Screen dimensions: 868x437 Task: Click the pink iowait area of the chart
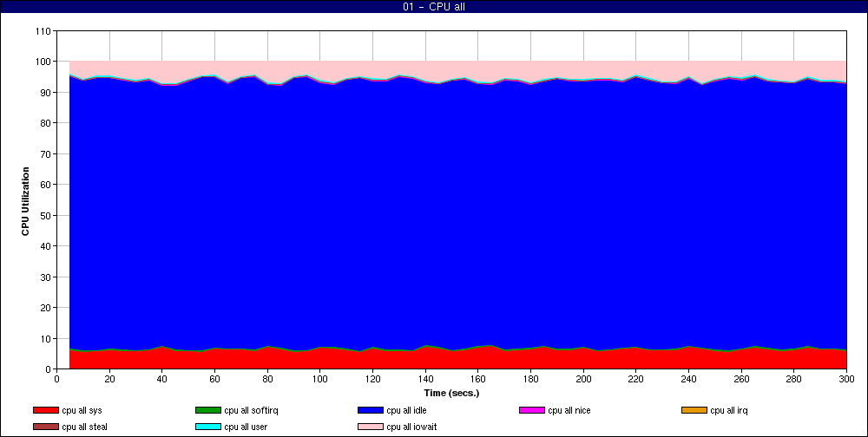tap(457, 68)
